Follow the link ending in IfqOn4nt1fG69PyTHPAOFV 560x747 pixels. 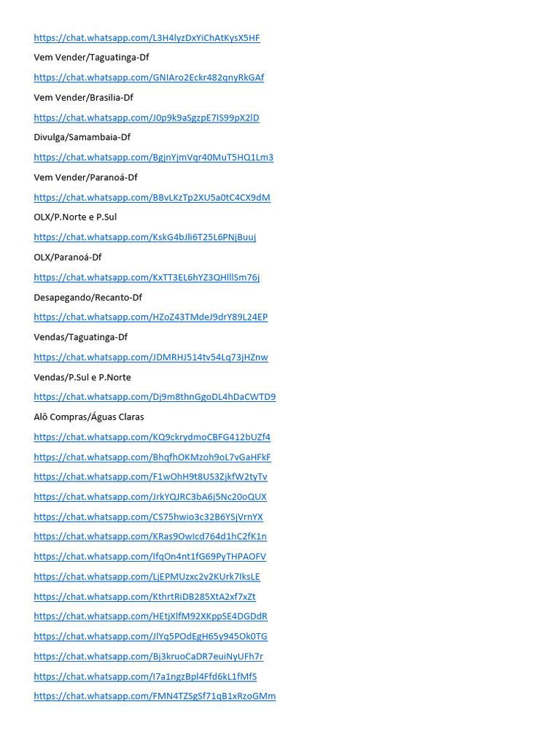tap(150, 557)
